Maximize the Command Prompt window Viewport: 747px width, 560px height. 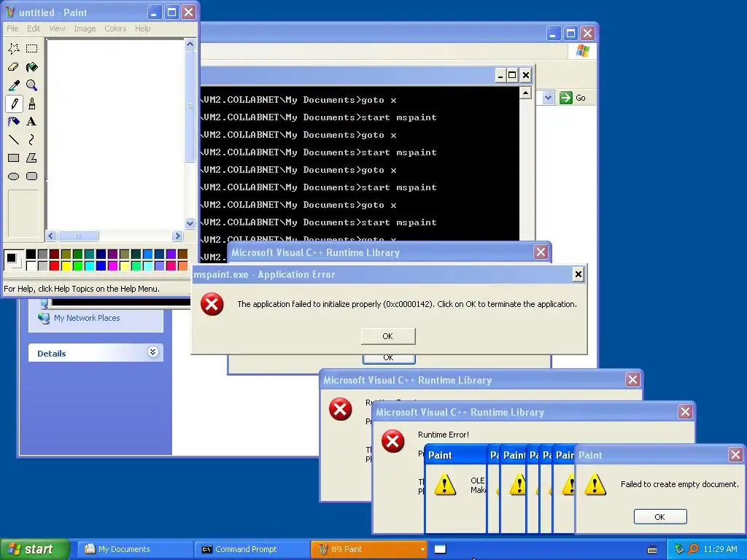coord(512,75)
